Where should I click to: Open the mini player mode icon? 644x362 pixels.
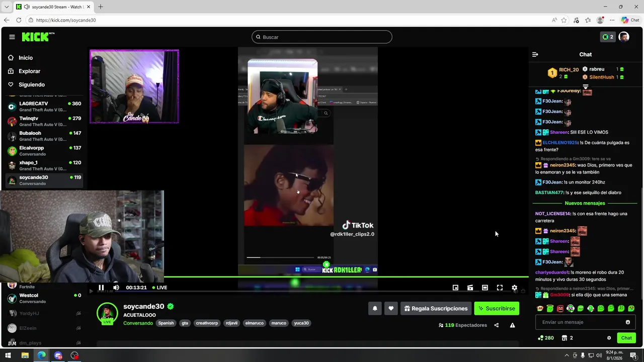tap(455, 288)
